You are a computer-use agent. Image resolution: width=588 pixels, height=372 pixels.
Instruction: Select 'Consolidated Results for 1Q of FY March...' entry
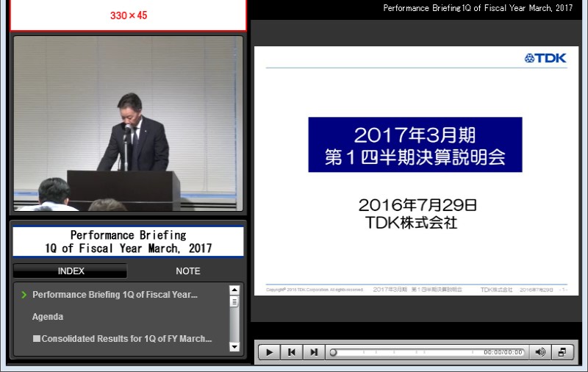point(122,339)
